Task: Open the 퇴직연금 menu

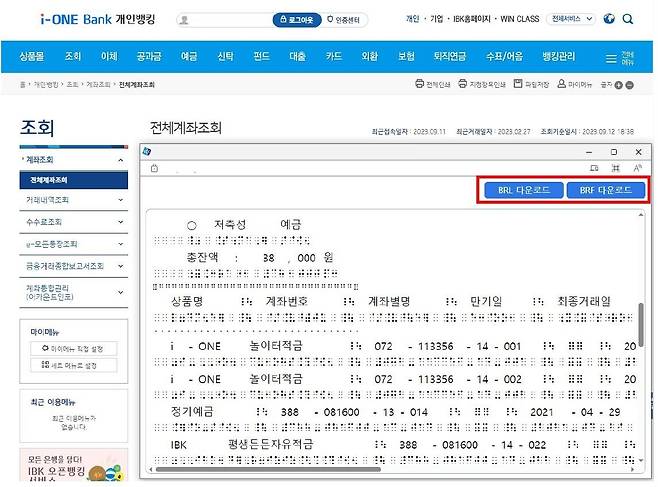Action: [x=450, y=56]
